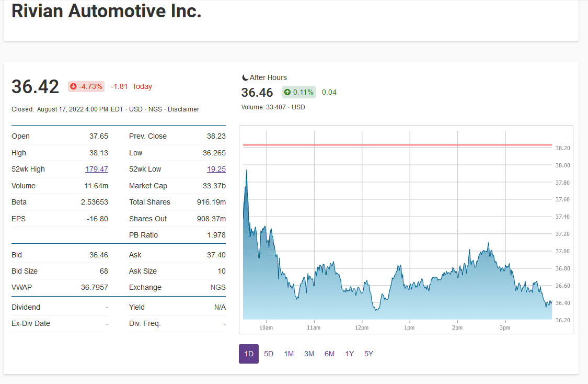Click the After Hours moon icon
Image resolution: width=588 pixels, height=384 pixels.
pos(245,78)
